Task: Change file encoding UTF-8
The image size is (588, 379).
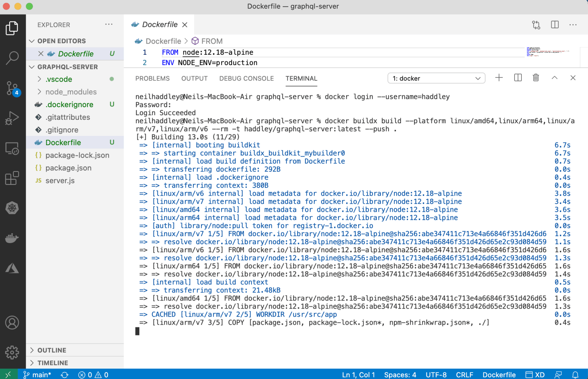Action: pyautogui.click(x=436, y=375)
